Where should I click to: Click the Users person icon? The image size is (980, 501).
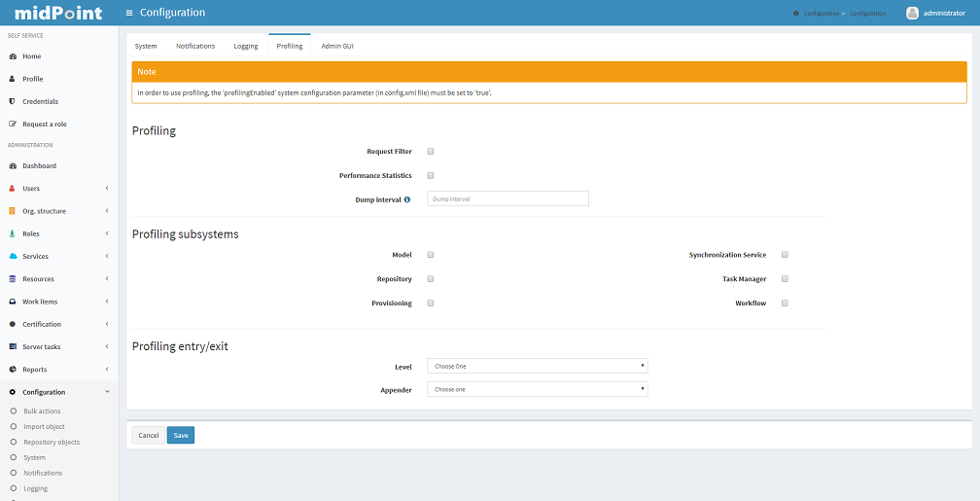13,189
